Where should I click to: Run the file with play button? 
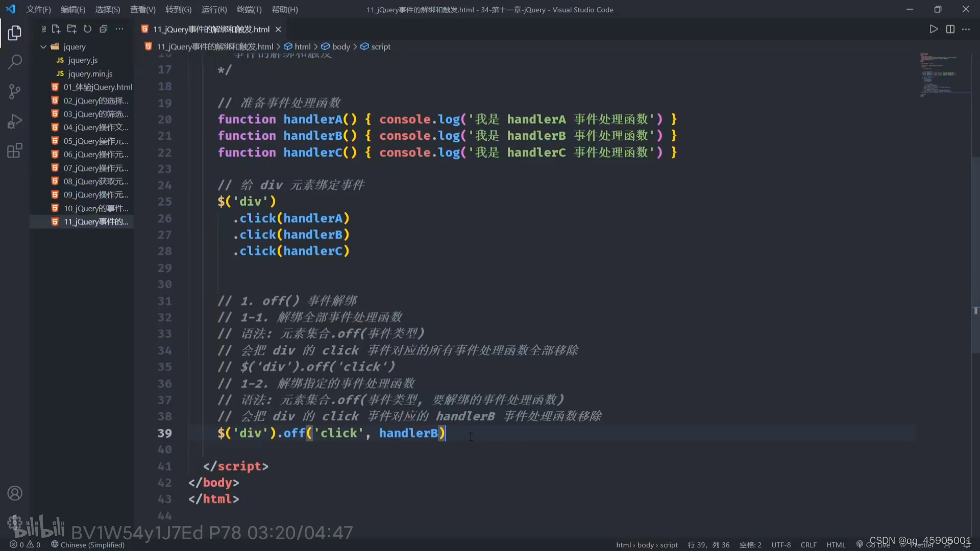(934, 29)
